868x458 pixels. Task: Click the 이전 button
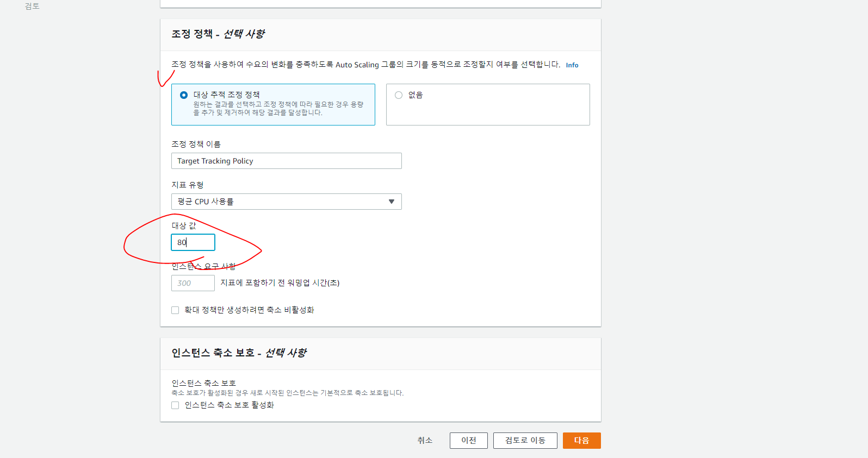click(468, 441)
